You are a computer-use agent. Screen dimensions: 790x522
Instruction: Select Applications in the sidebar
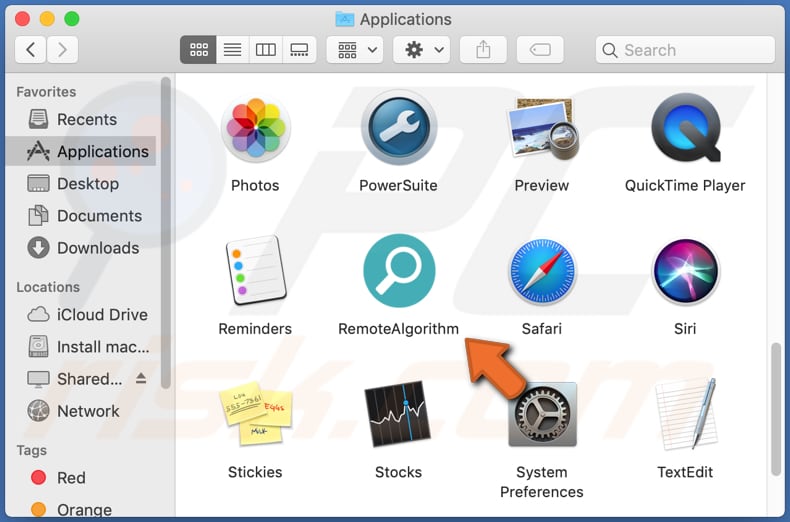click(81, 151)
